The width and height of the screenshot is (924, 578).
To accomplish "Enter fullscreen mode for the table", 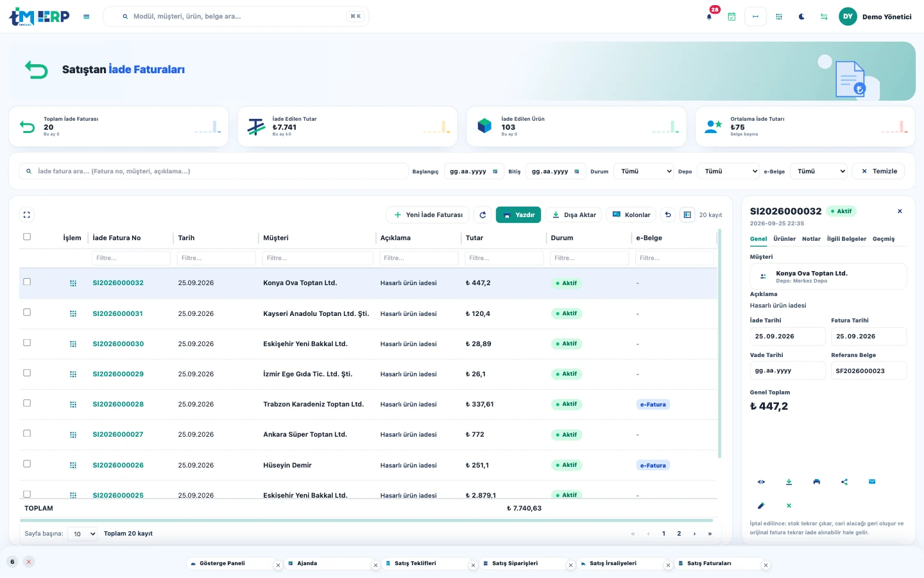I will click(27, 215).
